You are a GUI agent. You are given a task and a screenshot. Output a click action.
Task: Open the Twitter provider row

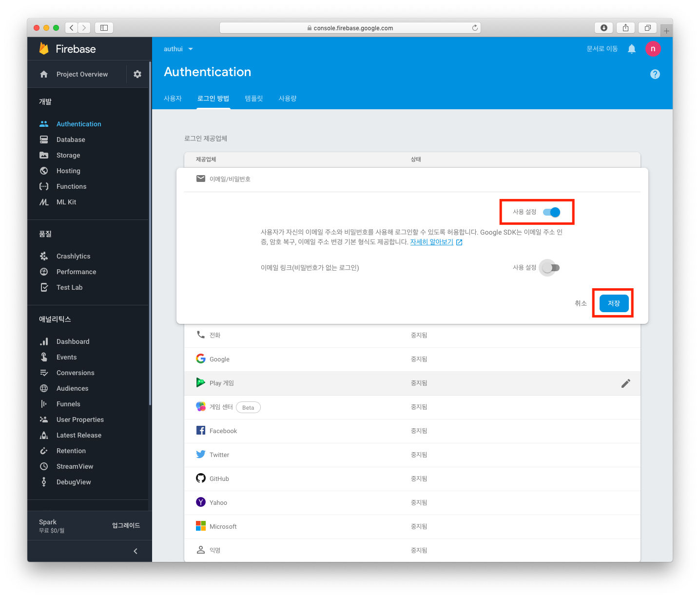point(412,455)
